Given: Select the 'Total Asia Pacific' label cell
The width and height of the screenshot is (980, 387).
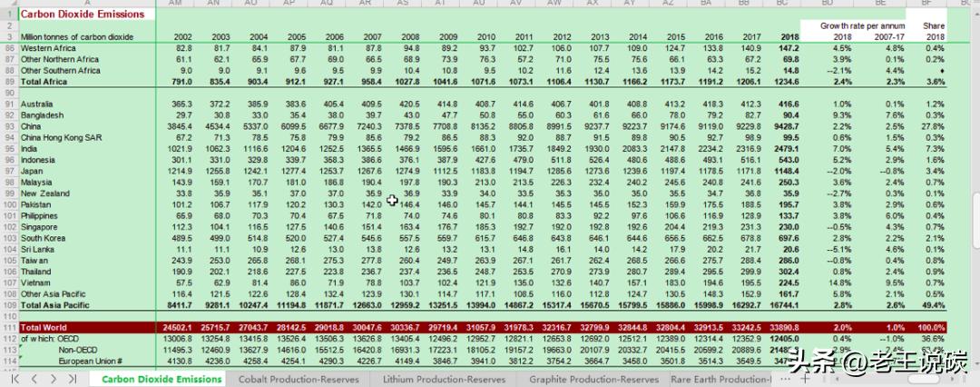Looking at the screenshot, I should (x=87, y=305).
